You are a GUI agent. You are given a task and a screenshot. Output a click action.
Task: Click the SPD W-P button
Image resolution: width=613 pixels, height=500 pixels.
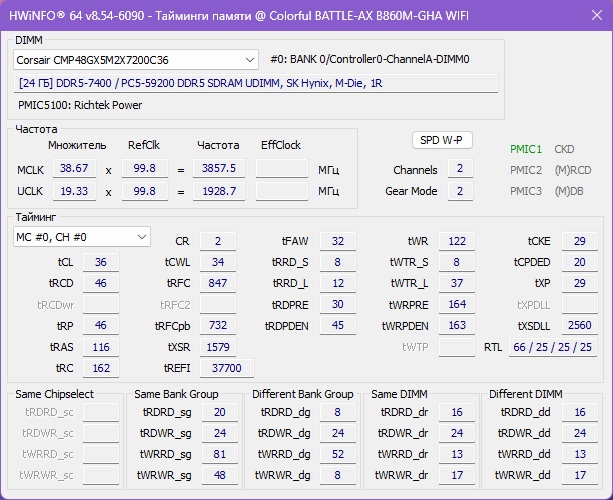pos(442,140)
